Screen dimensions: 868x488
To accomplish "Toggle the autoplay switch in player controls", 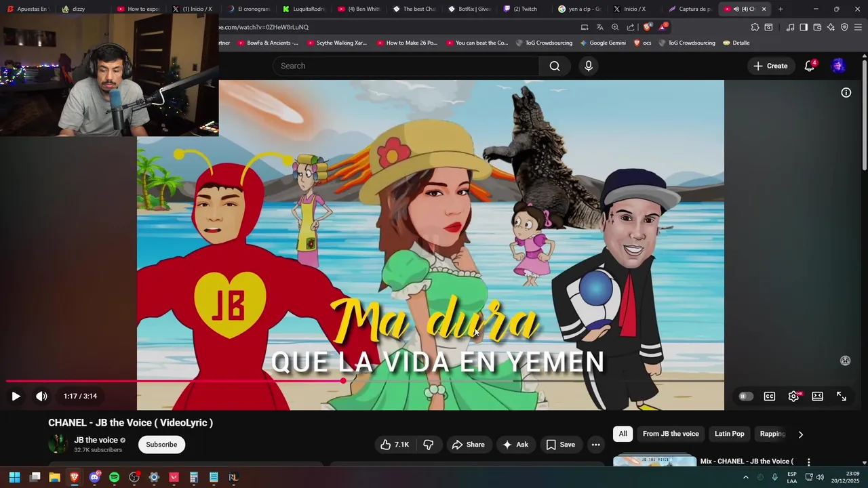I will click(x=746, y=396).
